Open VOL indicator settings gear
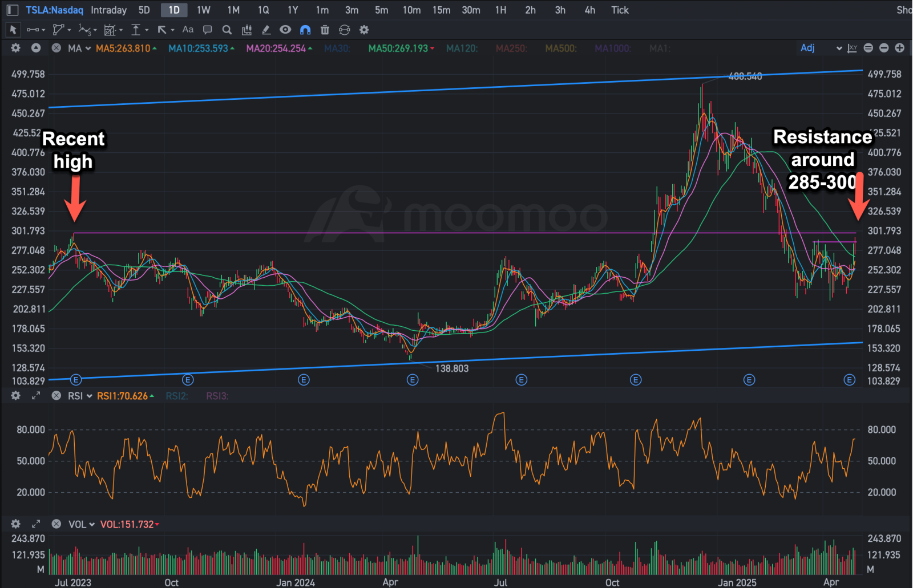The height and width of the screenshot is (588, 913). 16,524
